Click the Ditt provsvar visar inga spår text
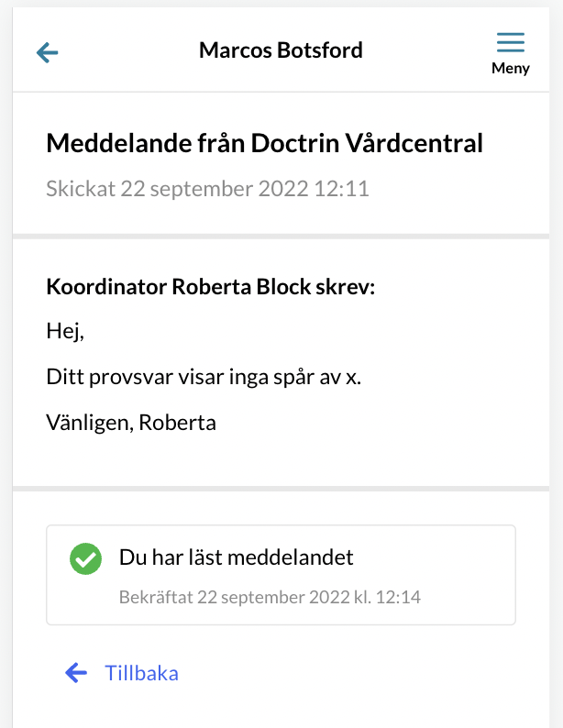Screen dimensions: 563x728 204,377
